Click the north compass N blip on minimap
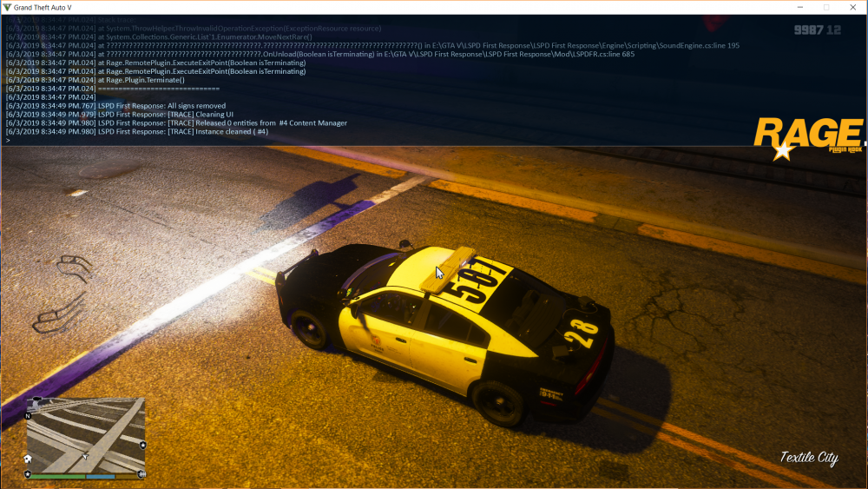Screen dimensions: 868x489 (x=28, y=416)
